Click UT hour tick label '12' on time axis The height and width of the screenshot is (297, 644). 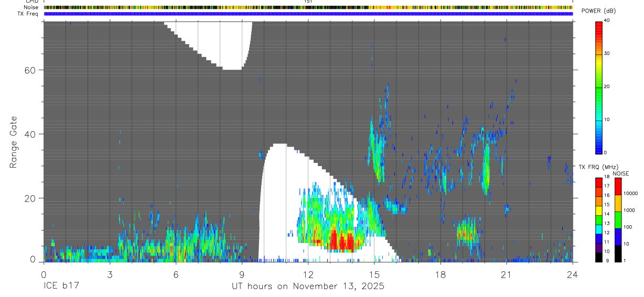[x=308, y=274]
